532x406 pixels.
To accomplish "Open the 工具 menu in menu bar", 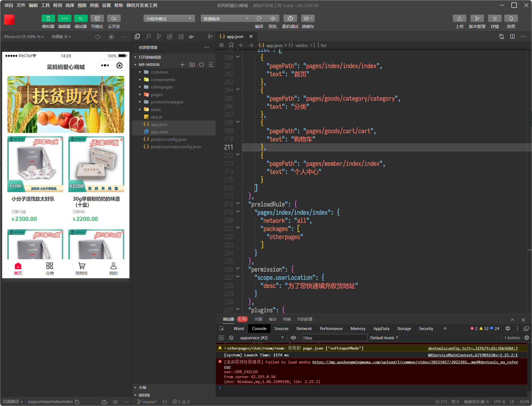I will coord(45,5).
